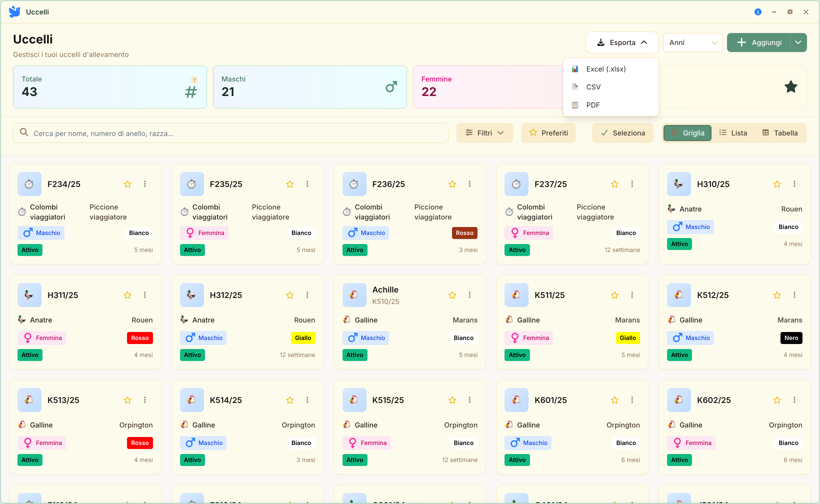Collapse the Esporta dropdown
This screenshot has height=504, width=820.
coord(622,42)
